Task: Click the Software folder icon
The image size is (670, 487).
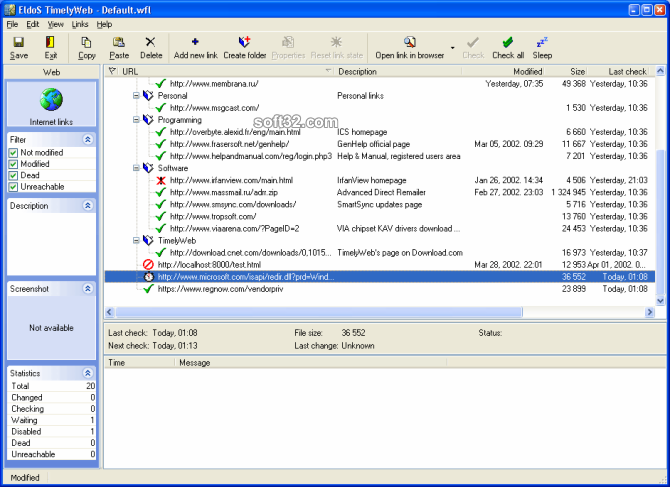Action: [148, 168]
